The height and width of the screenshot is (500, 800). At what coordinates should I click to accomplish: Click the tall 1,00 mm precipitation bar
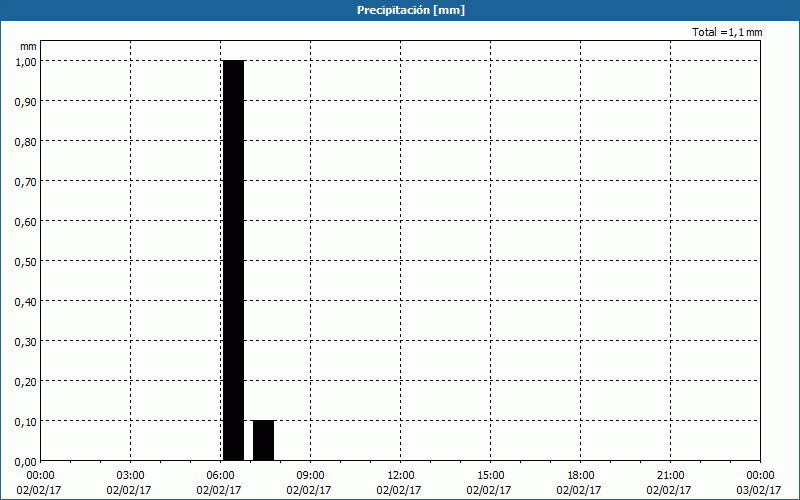(x=234, y=260)
